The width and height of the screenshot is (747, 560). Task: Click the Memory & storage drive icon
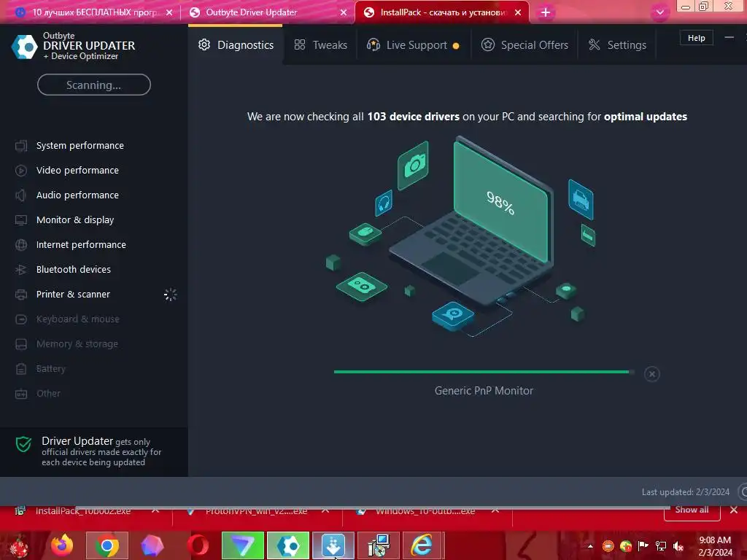21,344
